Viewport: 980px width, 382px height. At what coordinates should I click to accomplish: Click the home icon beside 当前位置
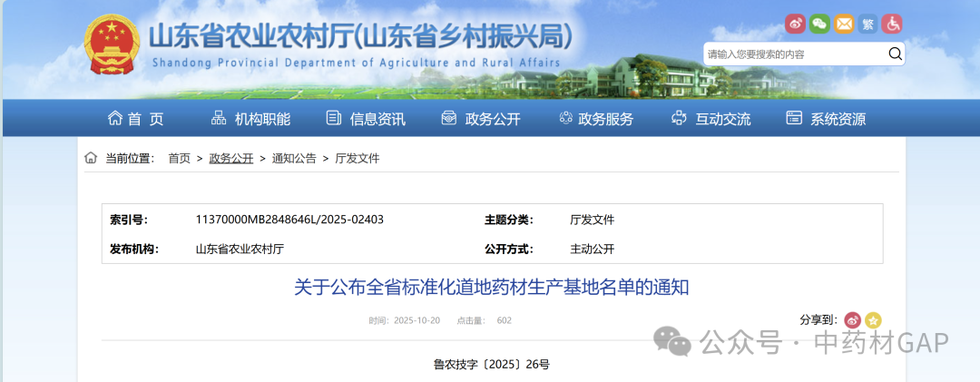point(91,158)
